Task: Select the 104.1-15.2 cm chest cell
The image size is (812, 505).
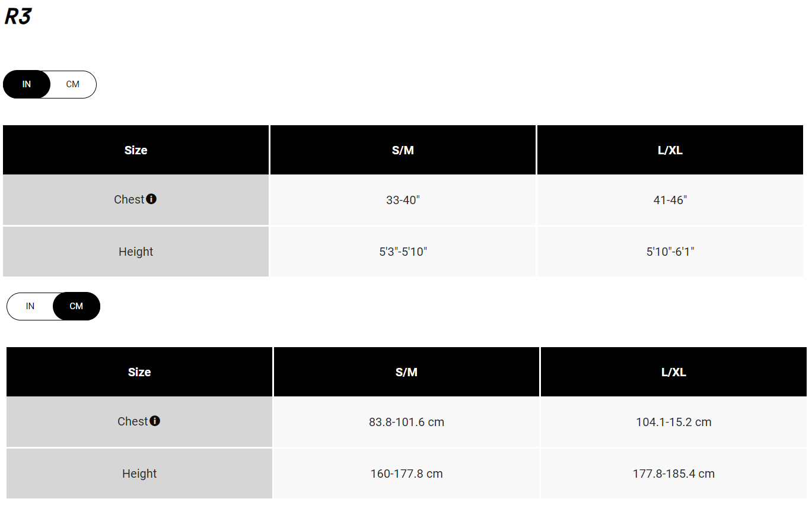Action: tap(674, 422)
